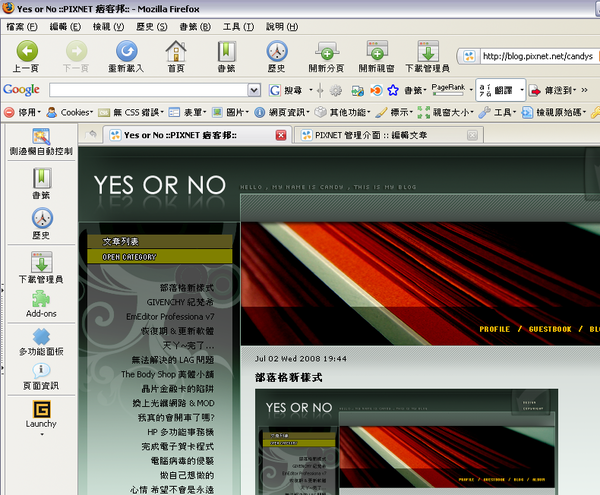The width and height of the screenshot is (600, 495).
Task: Click the tab bar back arrow icon
Action: tap(91, 135)
